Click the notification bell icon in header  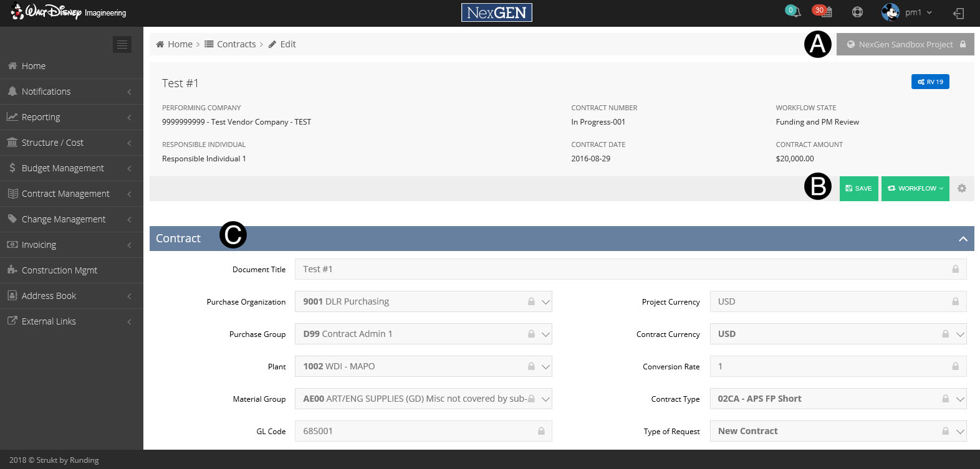pyautogui.click(x=794, y=12)
